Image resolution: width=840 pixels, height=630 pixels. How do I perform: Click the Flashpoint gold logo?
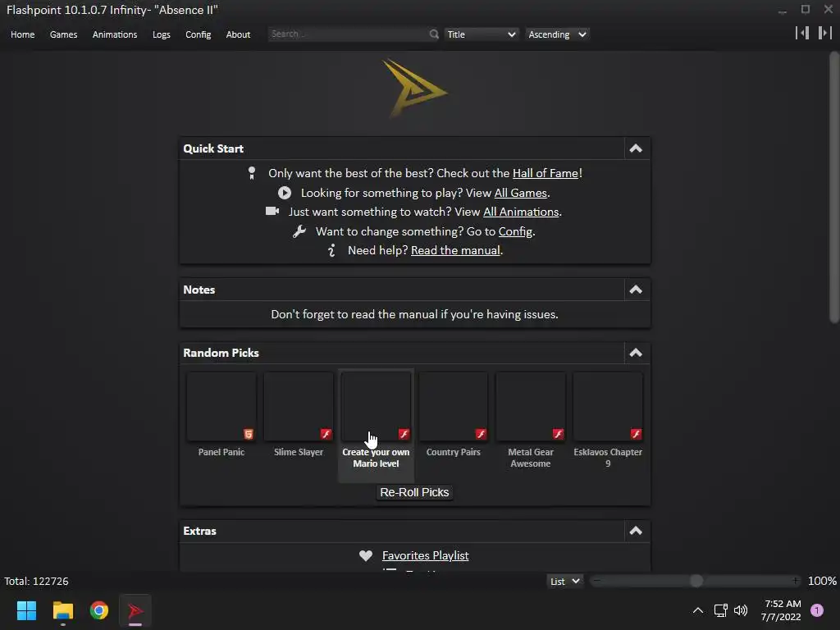[x=414, y=89]
